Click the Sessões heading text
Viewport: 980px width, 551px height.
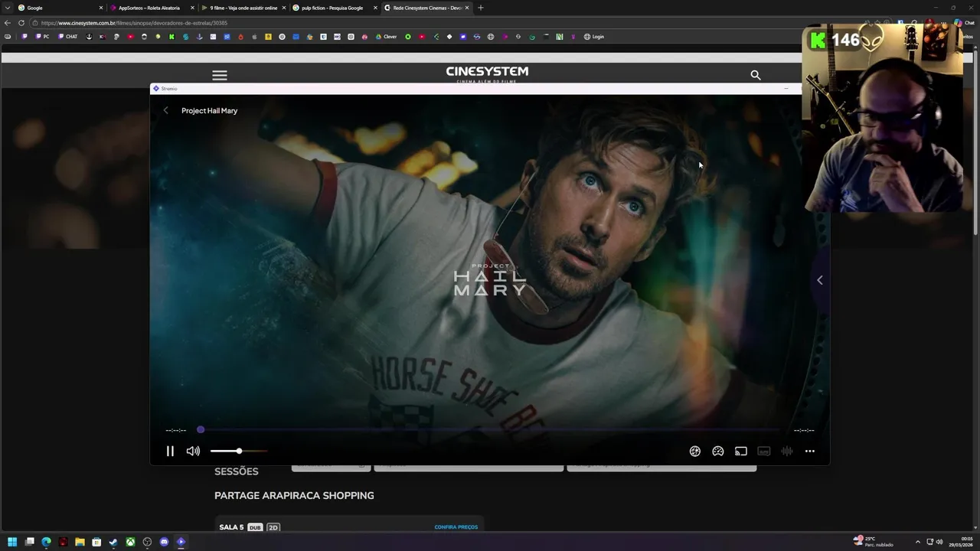click(237, 471)
